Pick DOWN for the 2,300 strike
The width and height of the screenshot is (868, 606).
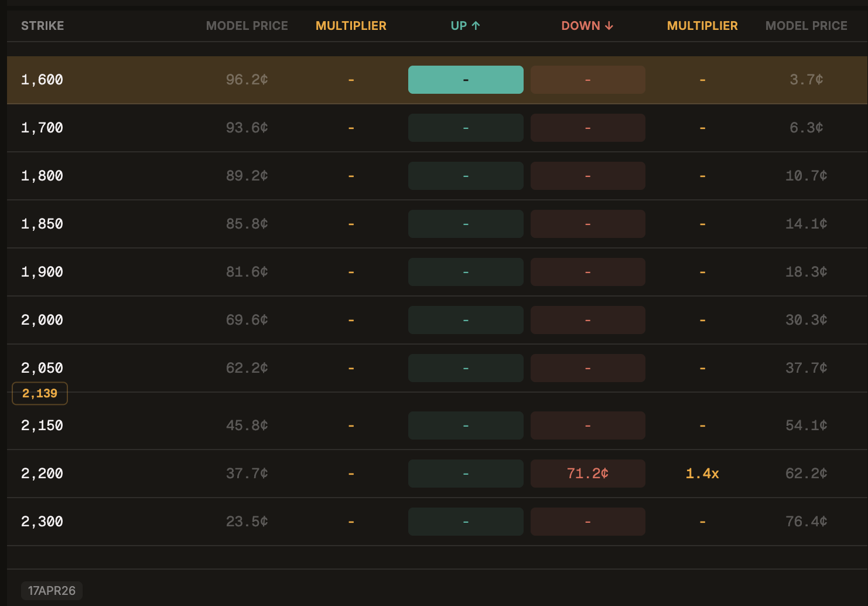click(x=588, y=522)
